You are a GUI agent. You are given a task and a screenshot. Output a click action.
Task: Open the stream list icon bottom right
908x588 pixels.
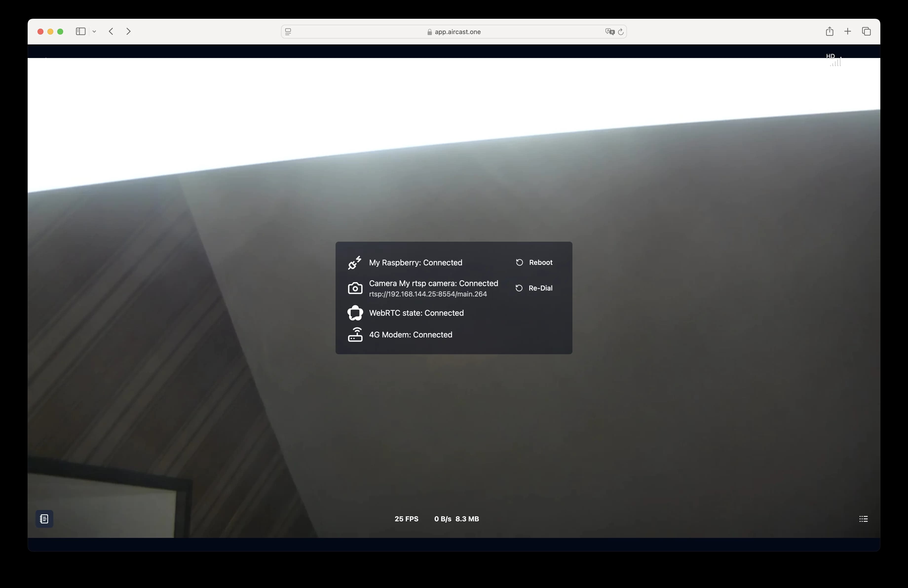coord(863,519)
